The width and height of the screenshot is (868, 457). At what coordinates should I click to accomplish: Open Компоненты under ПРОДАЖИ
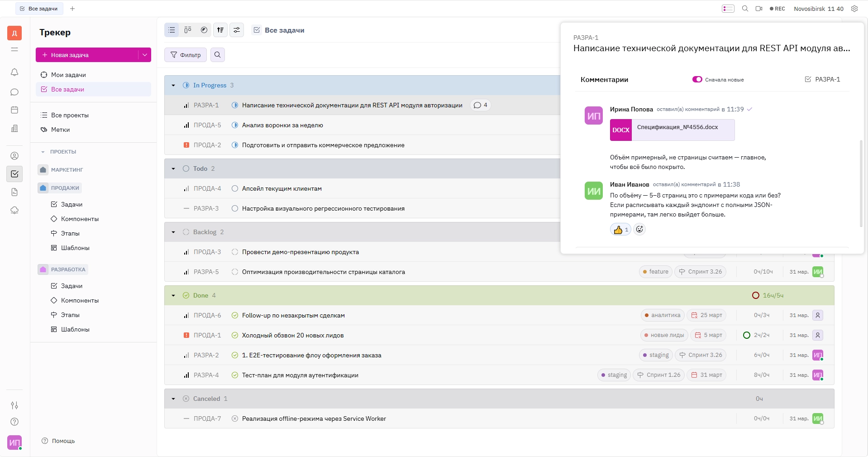[80, 219]
